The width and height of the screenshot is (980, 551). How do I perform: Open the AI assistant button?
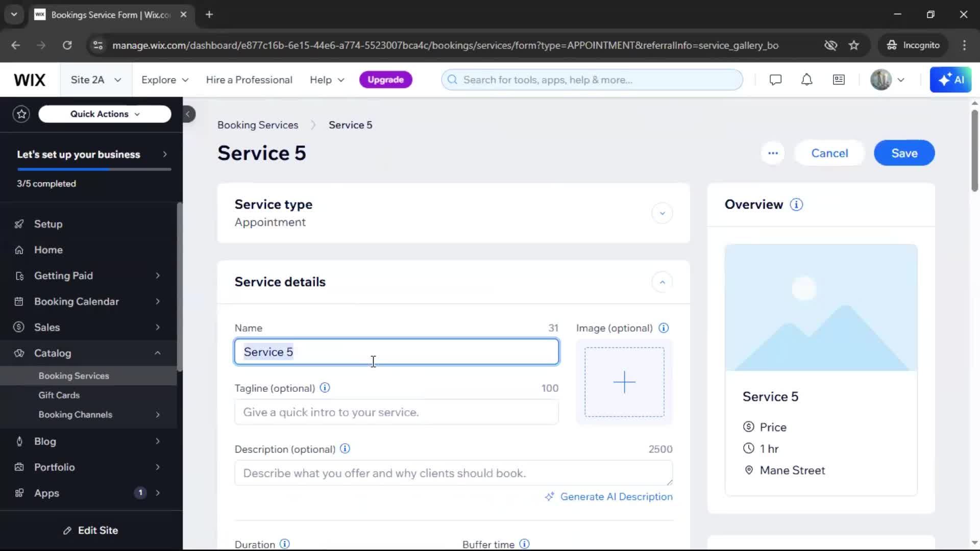[x=950, y=80]
